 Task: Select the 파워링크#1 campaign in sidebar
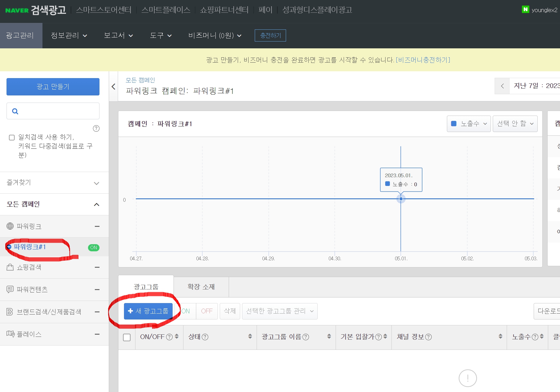(x=30, y=247)
